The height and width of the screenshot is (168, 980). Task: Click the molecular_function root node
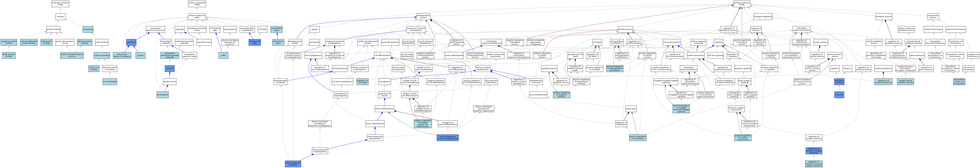pos(60,4)
